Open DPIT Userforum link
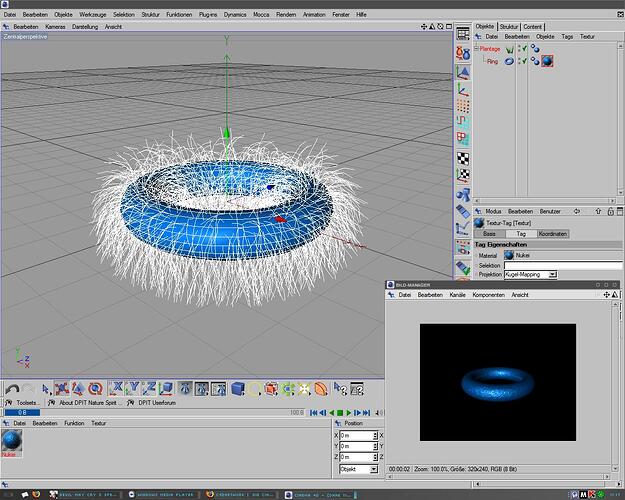Image resolution: width=625 pixels, height=500 pixels. click(152, 403)
